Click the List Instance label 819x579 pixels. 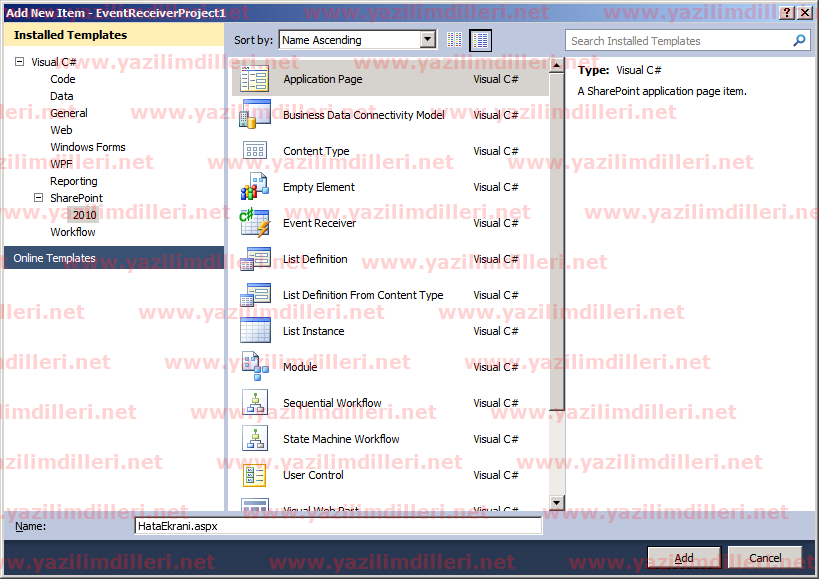tap(313, 331)
